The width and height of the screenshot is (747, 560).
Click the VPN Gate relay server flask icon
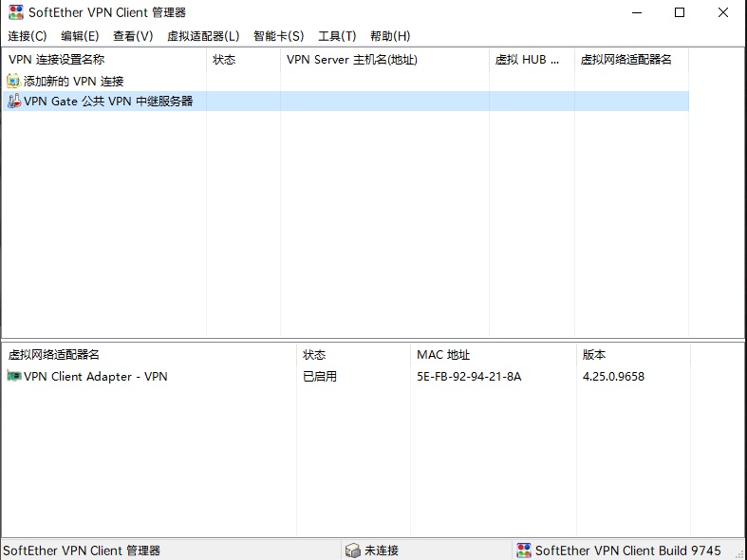14,101
